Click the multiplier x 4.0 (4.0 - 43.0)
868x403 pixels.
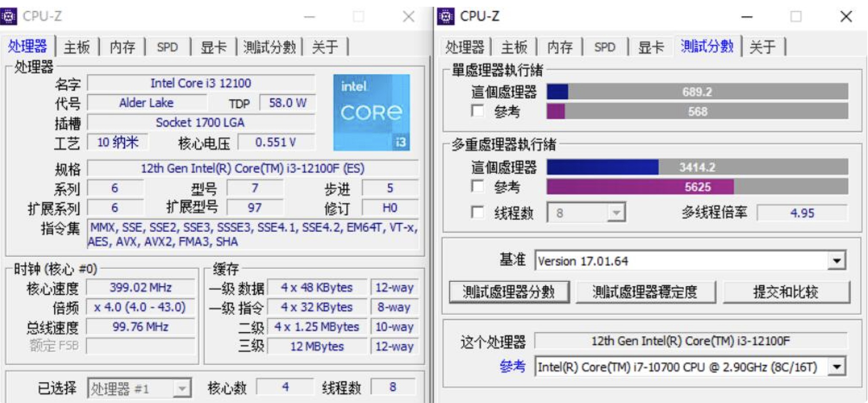tap(141, 307)
